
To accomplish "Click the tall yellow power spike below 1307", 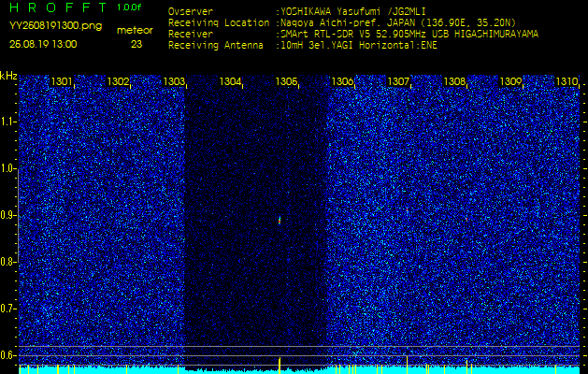I will click(408, 366).
